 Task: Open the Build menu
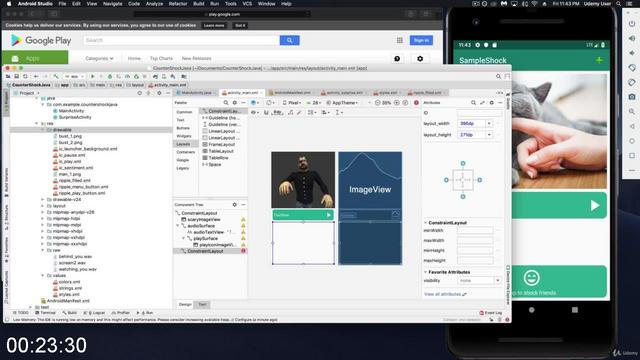pyautogui.click(x=199, y=4)
